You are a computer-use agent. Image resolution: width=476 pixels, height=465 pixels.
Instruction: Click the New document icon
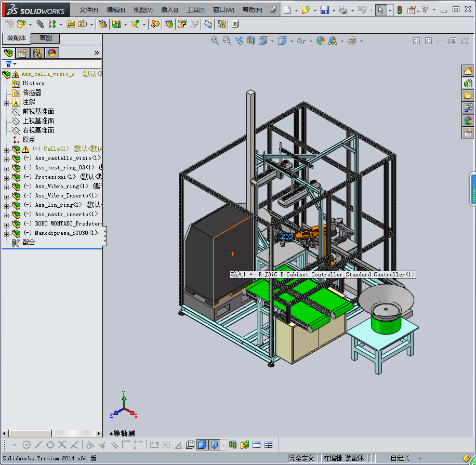point(287,10)
